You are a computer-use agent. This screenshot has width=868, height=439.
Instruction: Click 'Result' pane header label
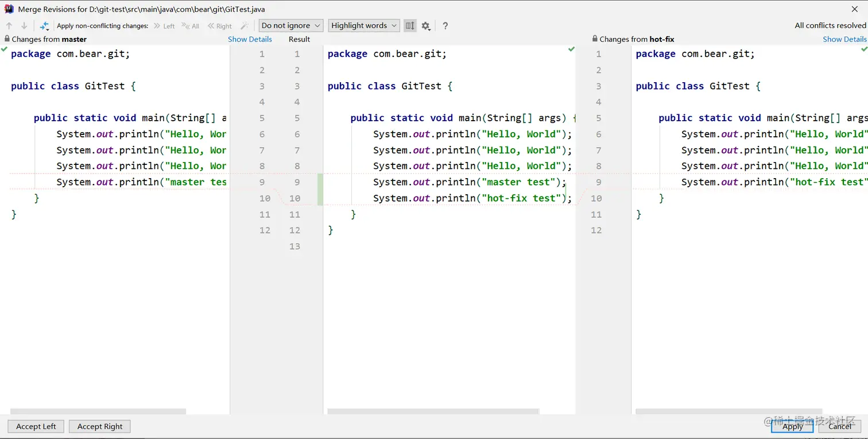coord(299,39)
